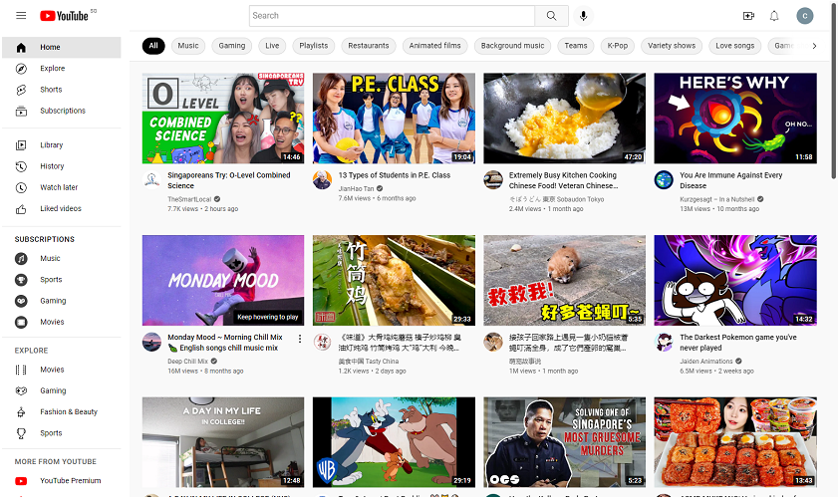
Task: Open the Create video icon
Action: tap(748, 16)
